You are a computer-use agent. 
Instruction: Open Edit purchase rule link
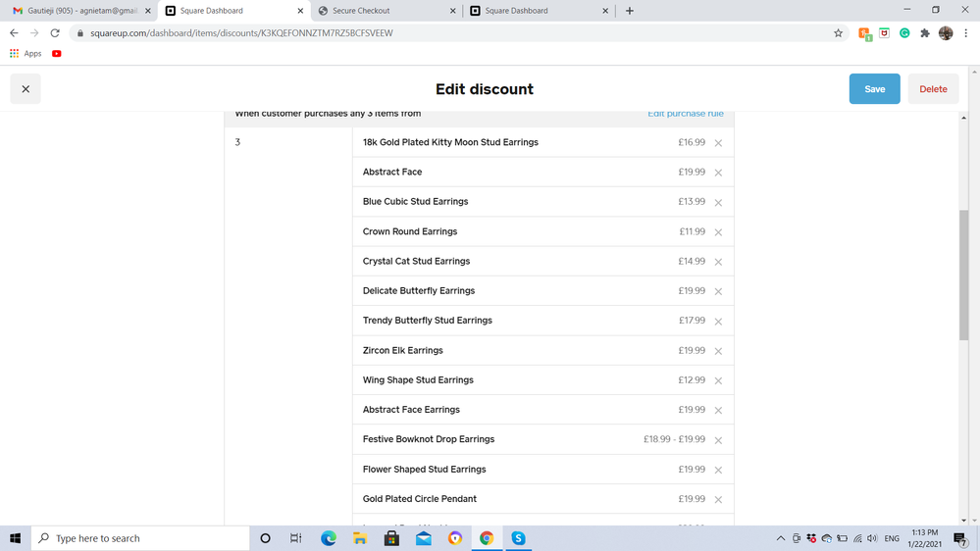coord(685,114)
